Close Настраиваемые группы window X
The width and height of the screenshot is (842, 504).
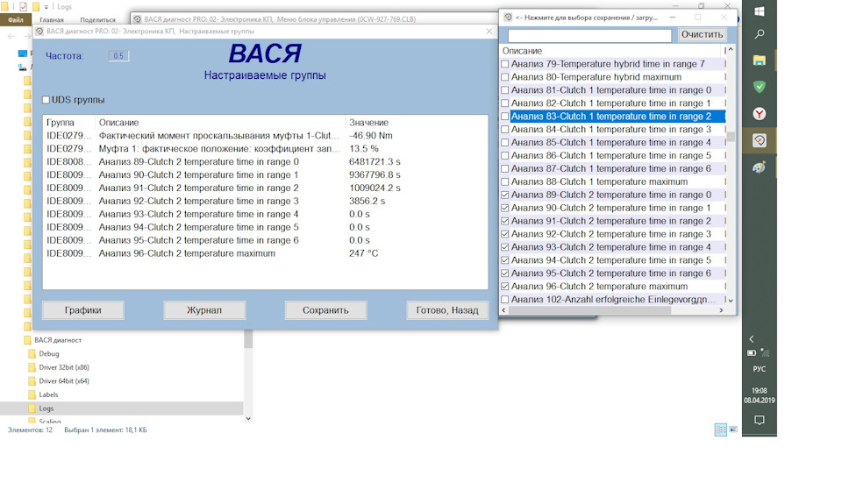pos(489,32)
